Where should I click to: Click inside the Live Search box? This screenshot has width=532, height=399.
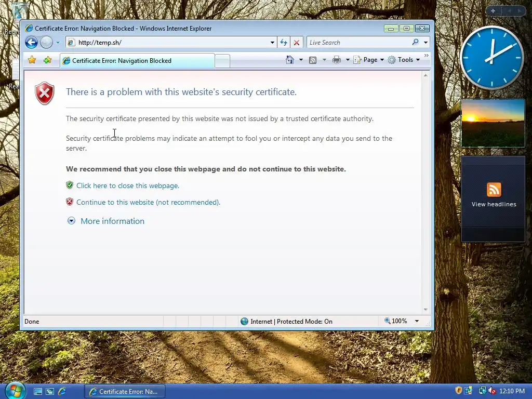click(x=358, y=43)
